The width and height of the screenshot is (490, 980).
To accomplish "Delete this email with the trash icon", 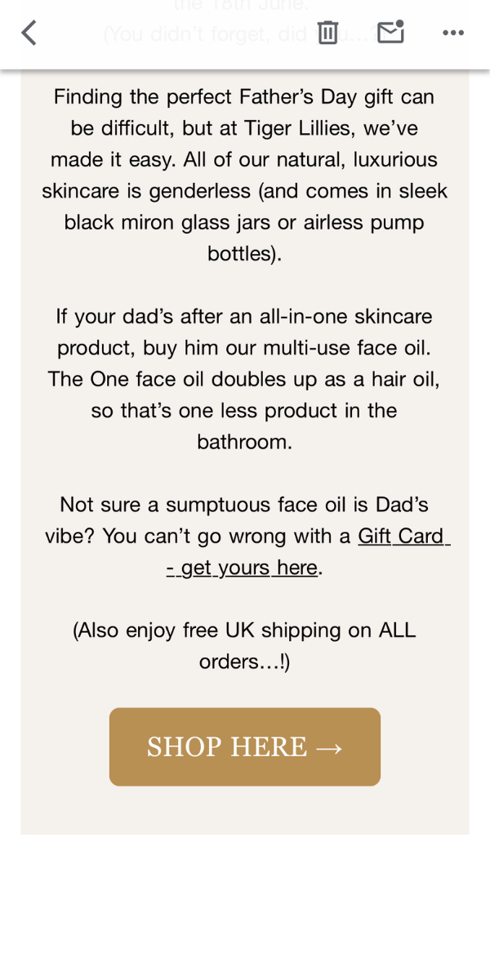I will pyautogui.click(x=327, y=33).
